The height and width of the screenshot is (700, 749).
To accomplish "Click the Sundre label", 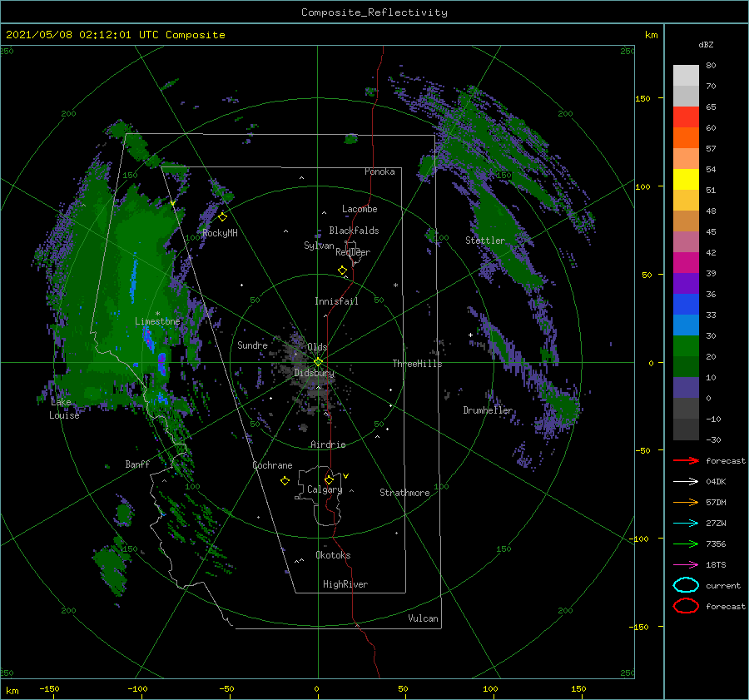I will 252,345.
